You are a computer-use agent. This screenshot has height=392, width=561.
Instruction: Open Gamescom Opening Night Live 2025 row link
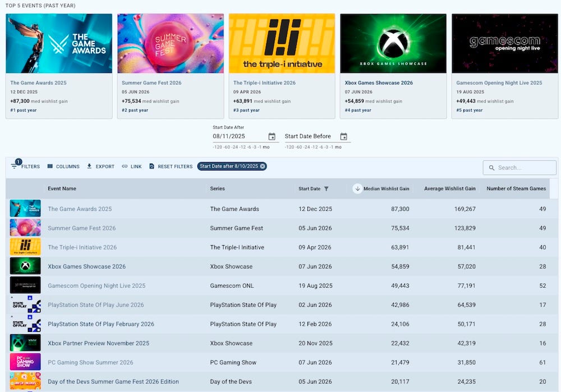point(96,286)
